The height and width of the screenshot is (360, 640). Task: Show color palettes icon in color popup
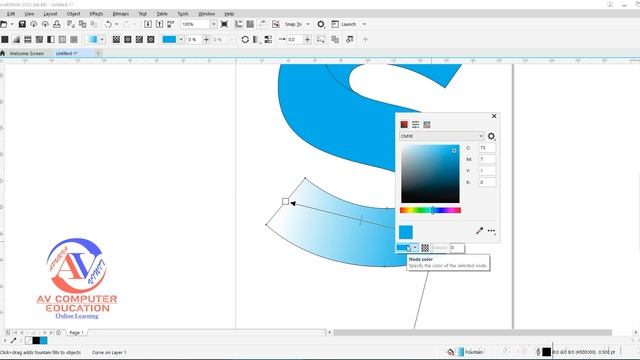pos(427,124)
